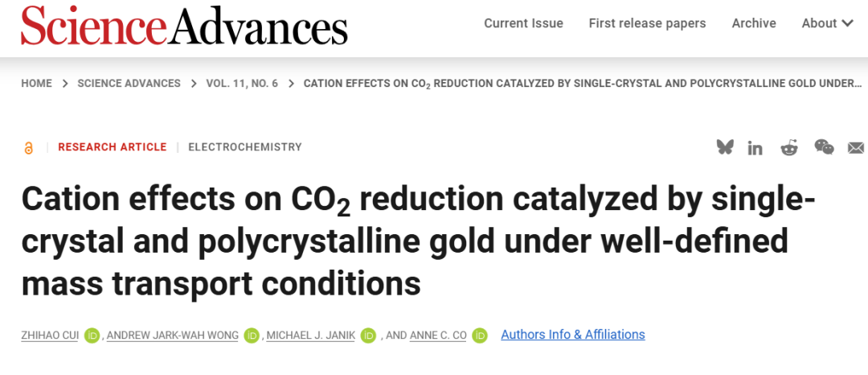Go to First release papers
868x375 pixels.
click(x=647, y=23)
